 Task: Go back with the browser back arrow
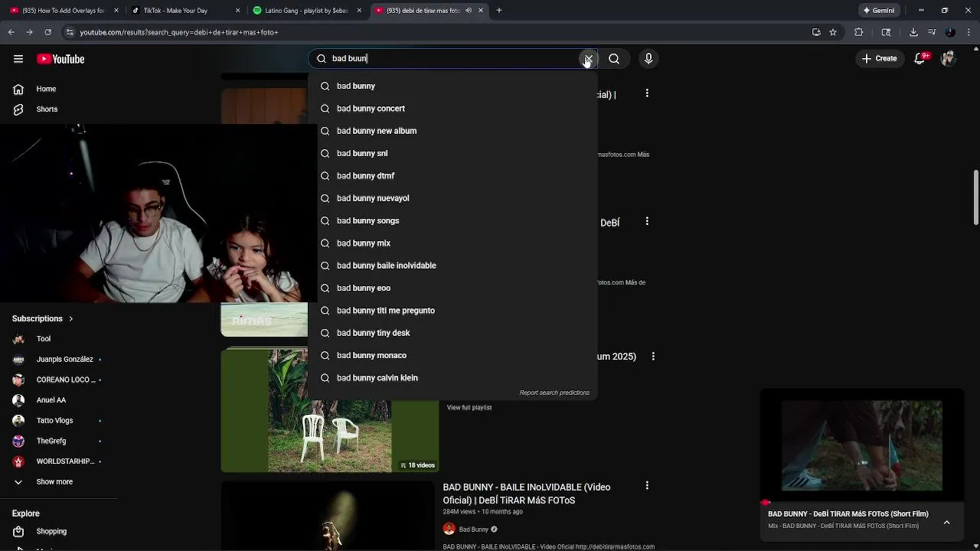(x=11, y=32)
